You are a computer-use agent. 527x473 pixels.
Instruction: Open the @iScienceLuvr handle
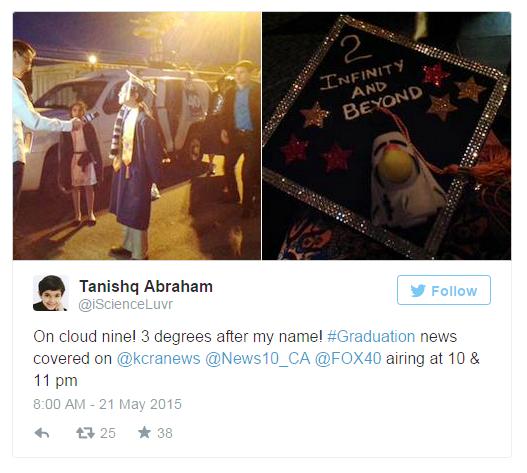126,304
